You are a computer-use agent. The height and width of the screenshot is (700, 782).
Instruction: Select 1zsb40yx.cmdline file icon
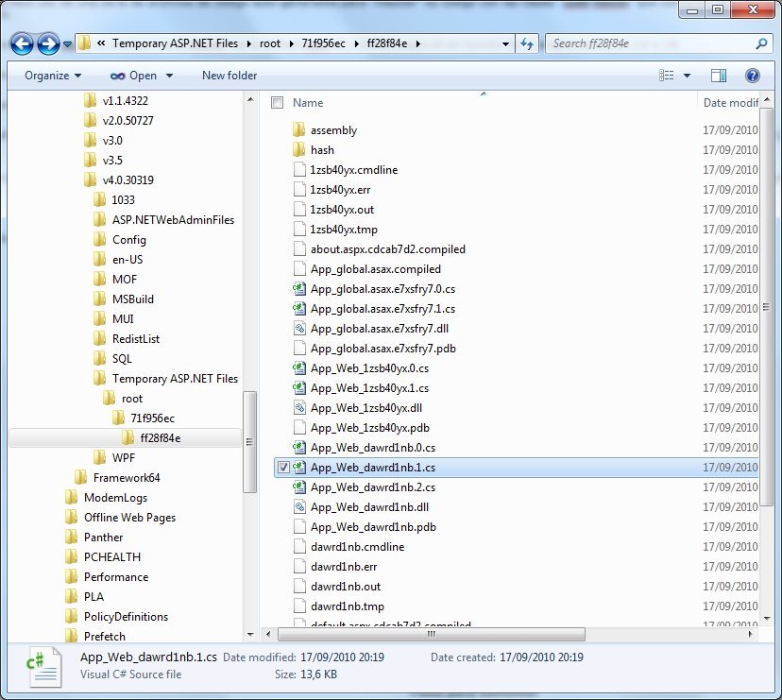pos(298,170)
